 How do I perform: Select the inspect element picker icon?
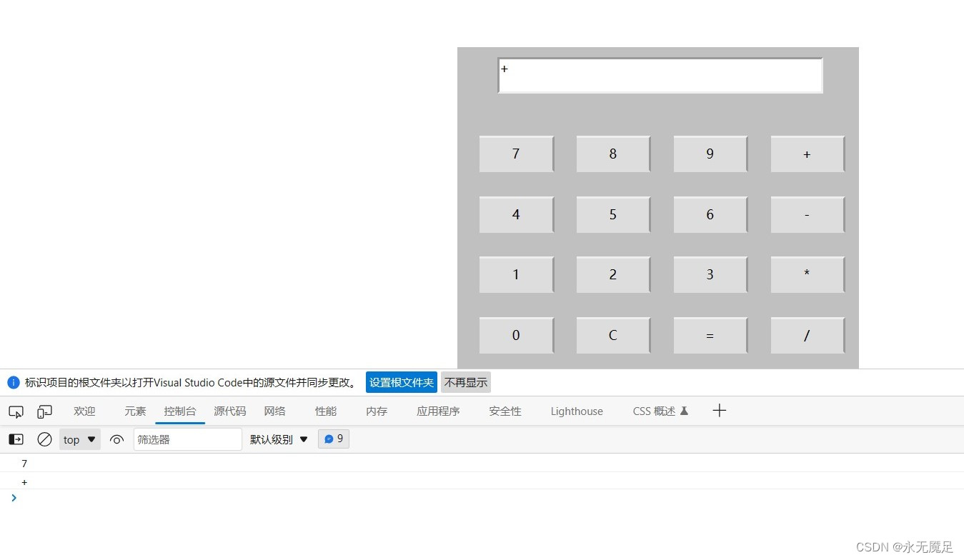pos(16,411)
